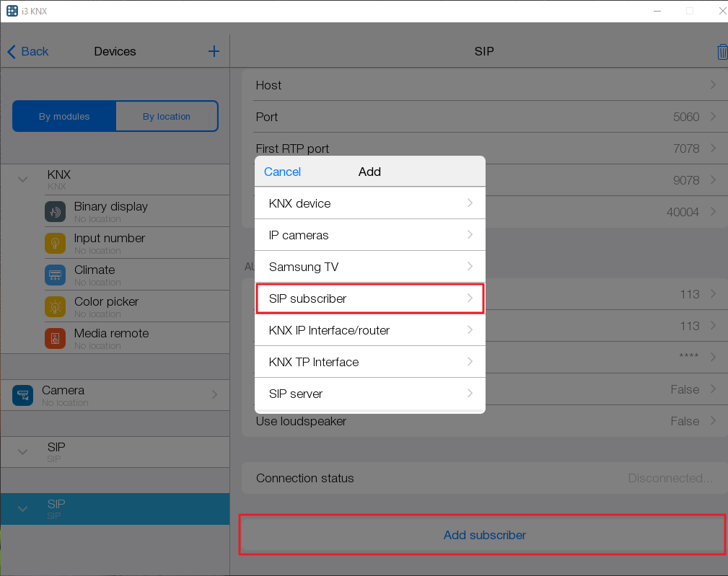Select Samsung TV in Add menu
The width and height of the screenshot is (728, 576).
[x=369, y=267]
